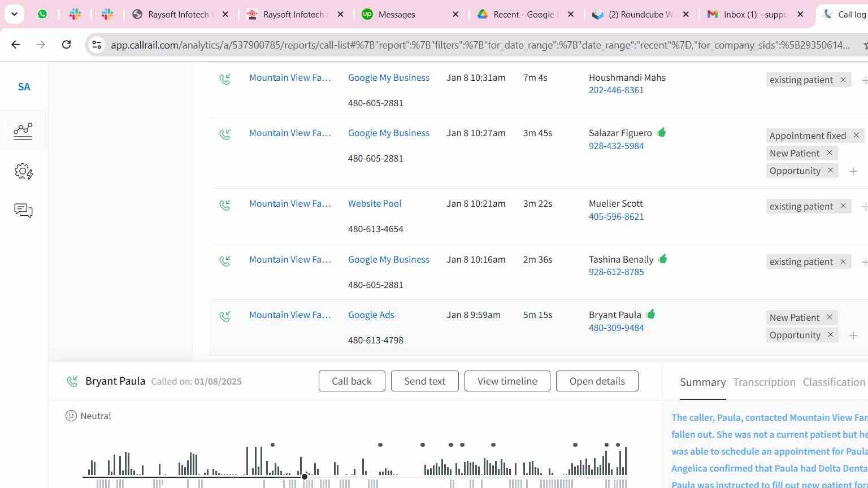Add a tag to Bryant Paula call
This screenshot has width=868, height=488.
point(853,335)
